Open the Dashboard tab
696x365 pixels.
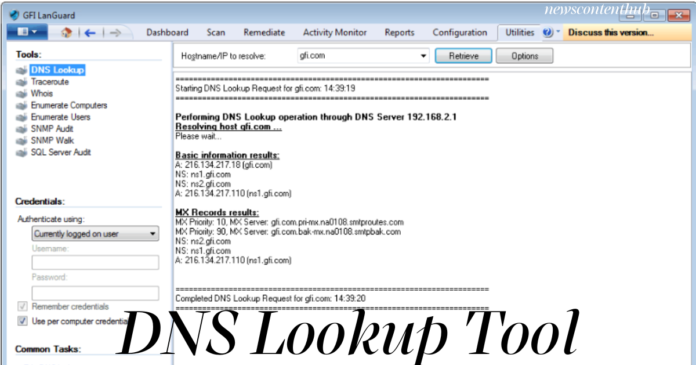coord(167,32)
